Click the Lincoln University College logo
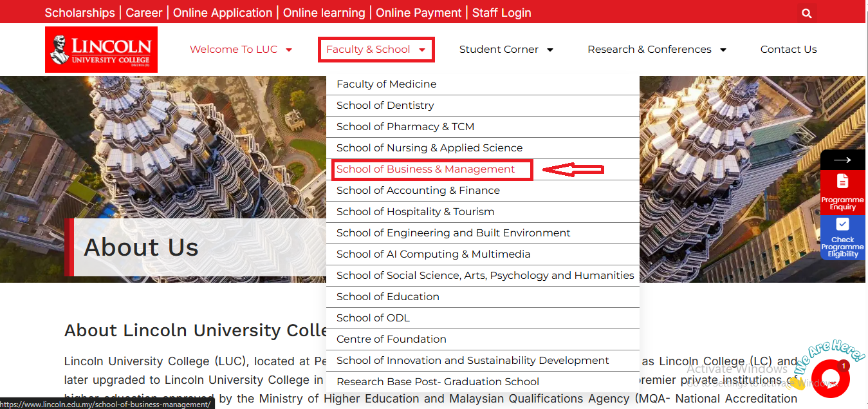This screenshot has height=409, width=868. click(101, 49)
